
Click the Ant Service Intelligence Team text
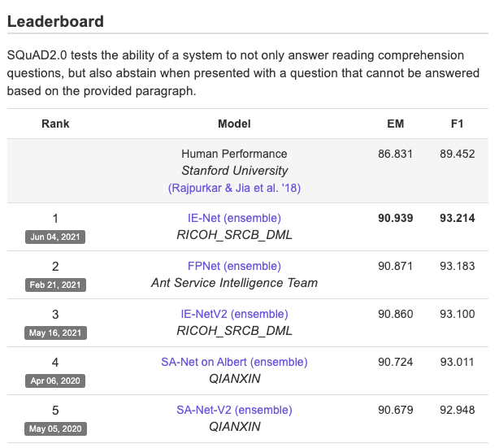234,283
